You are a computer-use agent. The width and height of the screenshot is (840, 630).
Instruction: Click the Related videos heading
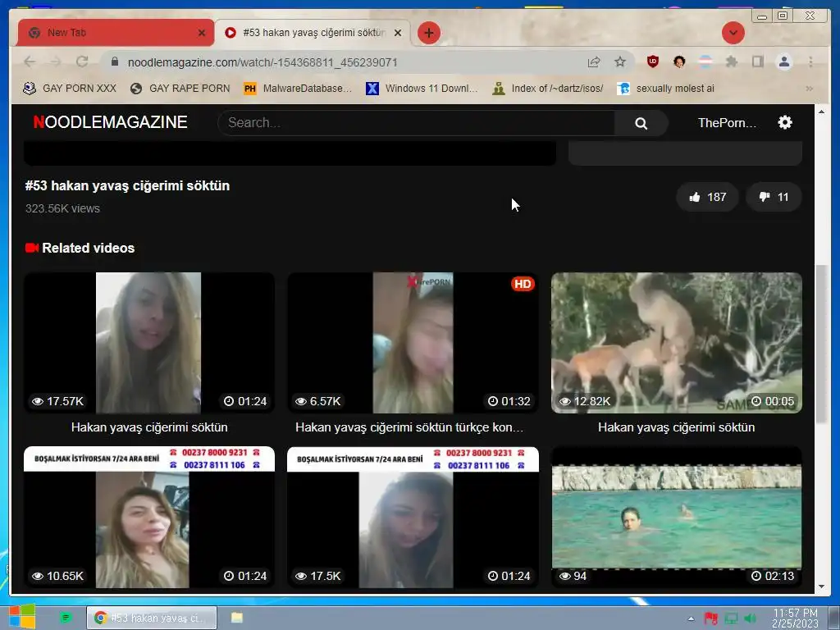89,248
